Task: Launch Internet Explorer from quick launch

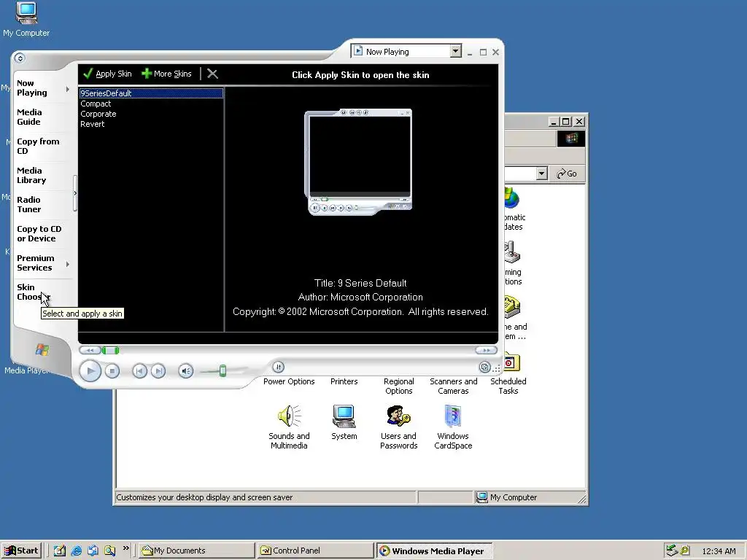Action: coord(76,551)
